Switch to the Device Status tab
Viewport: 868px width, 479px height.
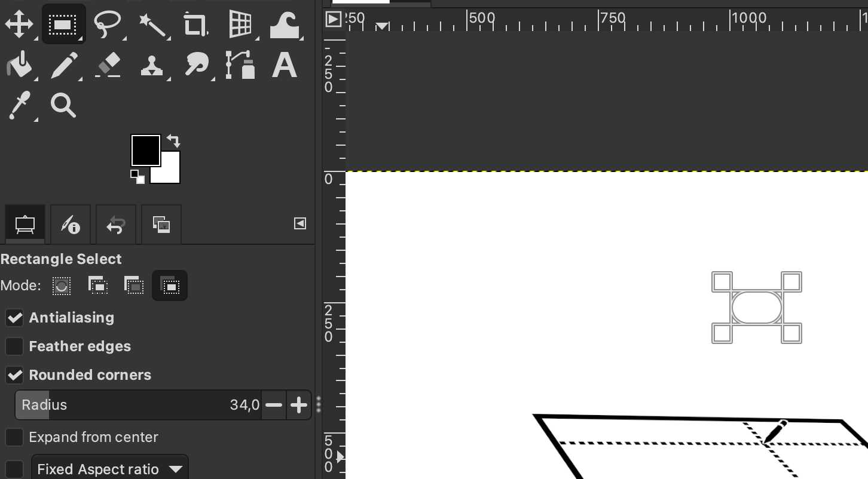click(x=71, y=225)
